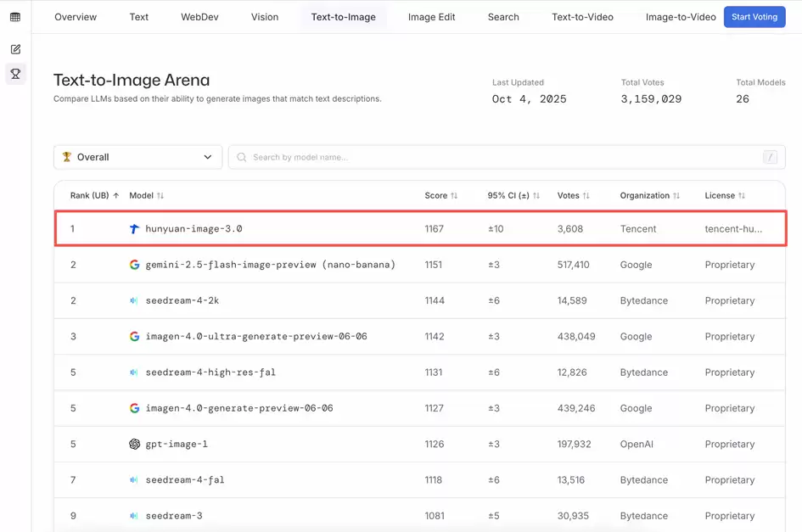Sort by the License column header
The height and width of the screenshot is (532, 802).
[x=741, y=196]
